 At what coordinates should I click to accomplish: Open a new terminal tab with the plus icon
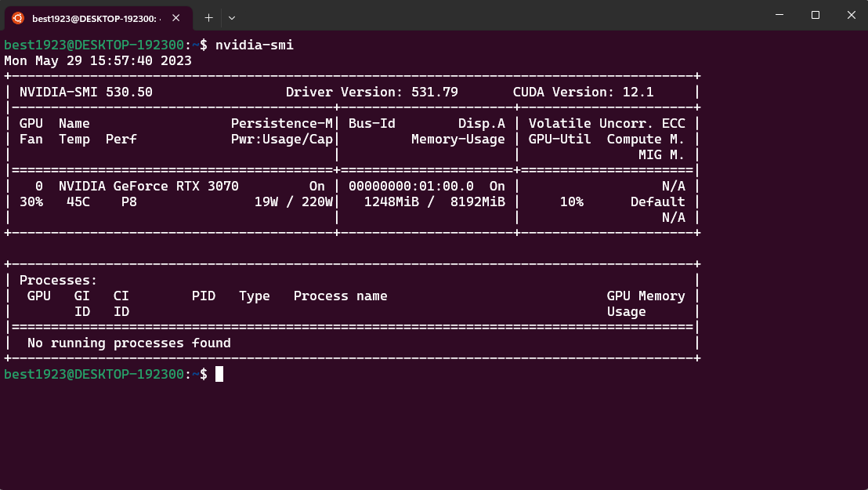[x=208, y=17]
